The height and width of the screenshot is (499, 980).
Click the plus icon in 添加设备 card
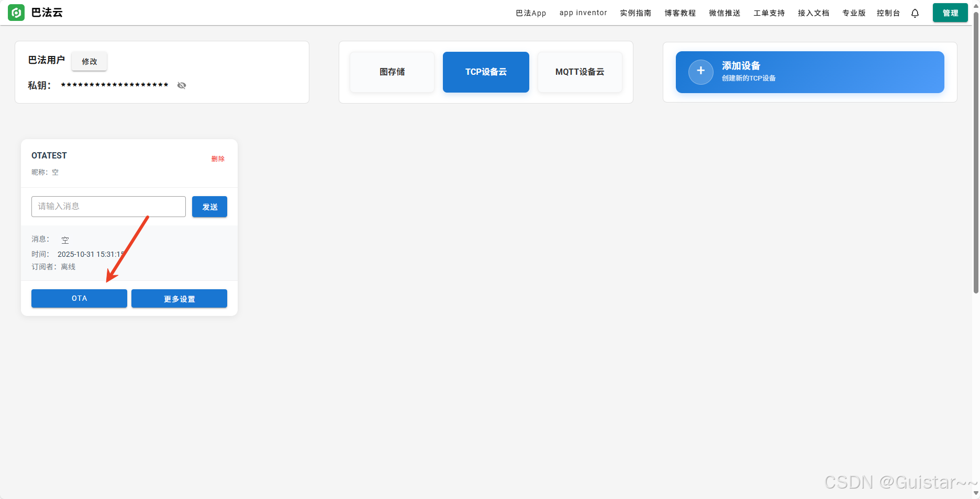click(x=700, y=72)
